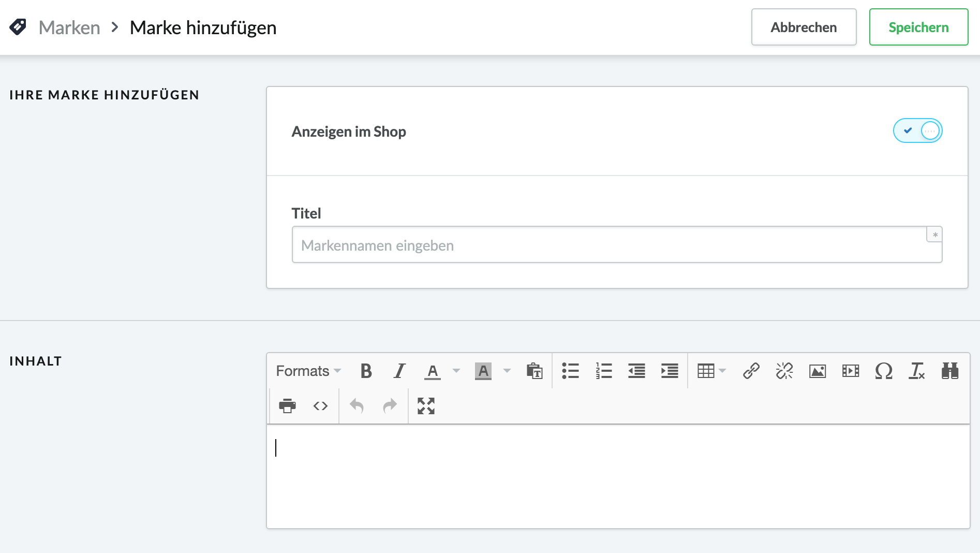Click the Abbrechen button
This screenshot has width=980, height=553.
tap(804, 27)
